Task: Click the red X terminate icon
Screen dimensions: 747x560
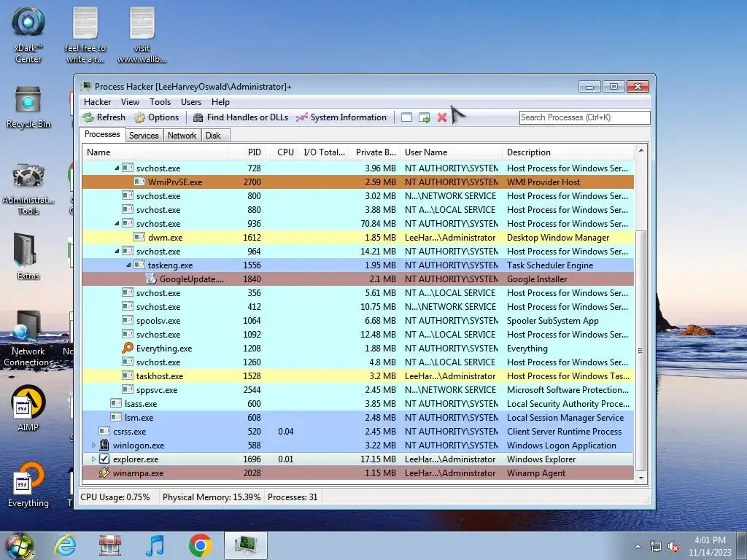Action: click(442, 117)
